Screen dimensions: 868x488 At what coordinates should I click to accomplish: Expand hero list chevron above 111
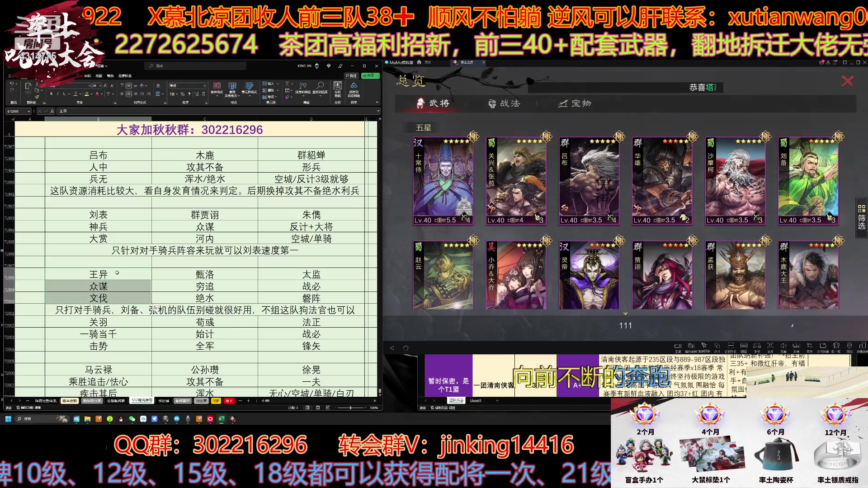(x=626, y=314)
